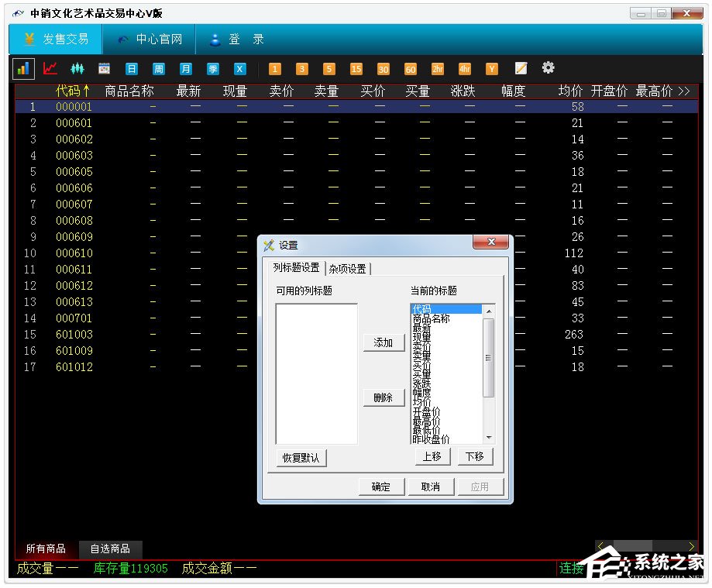The image size is (712, 588).
Task: Click the 取消 button
Action: pos(431,487)
